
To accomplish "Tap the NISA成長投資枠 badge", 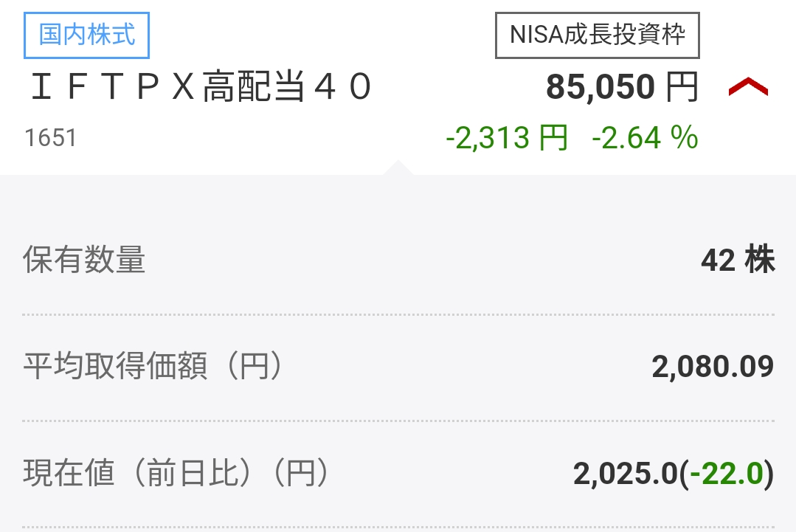I will click(x=597, y=35).
